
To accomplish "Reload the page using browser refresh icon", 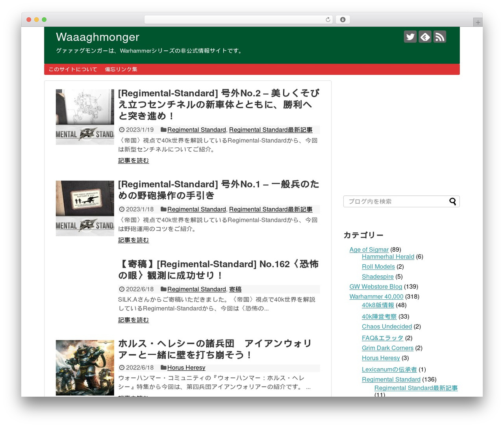I will point(328,20).
